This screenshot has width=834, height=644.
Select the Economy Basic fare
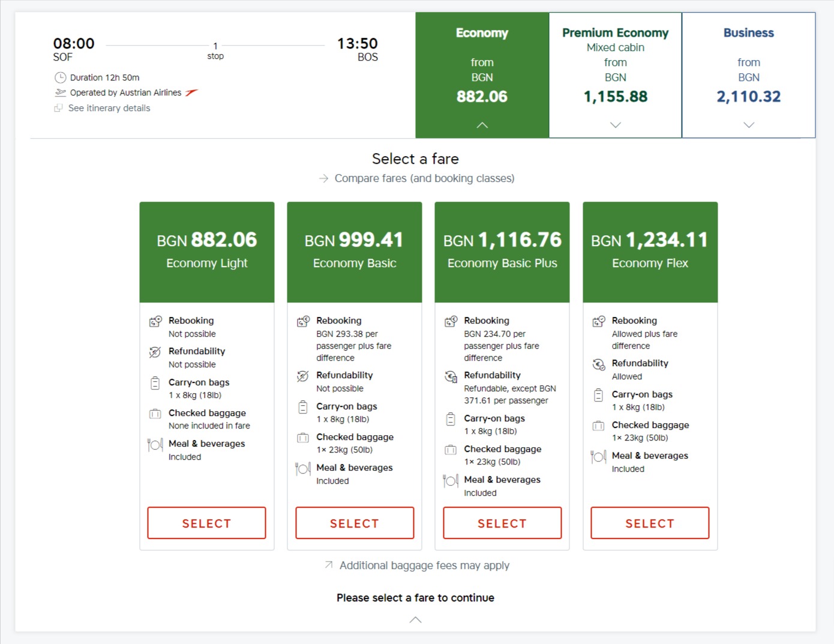pyautogui.click(x=355, y=523)
